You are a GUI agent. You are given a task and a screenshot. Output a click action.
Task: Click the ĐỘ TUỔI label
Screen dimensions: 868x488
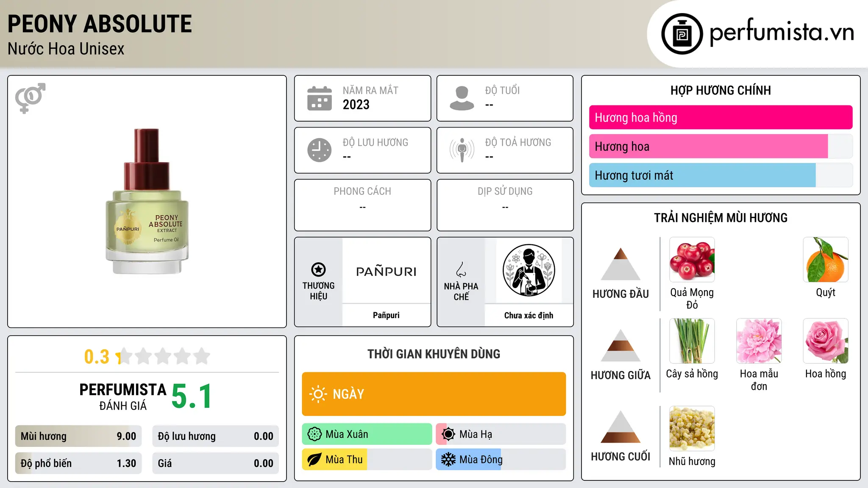click(502, 90)
